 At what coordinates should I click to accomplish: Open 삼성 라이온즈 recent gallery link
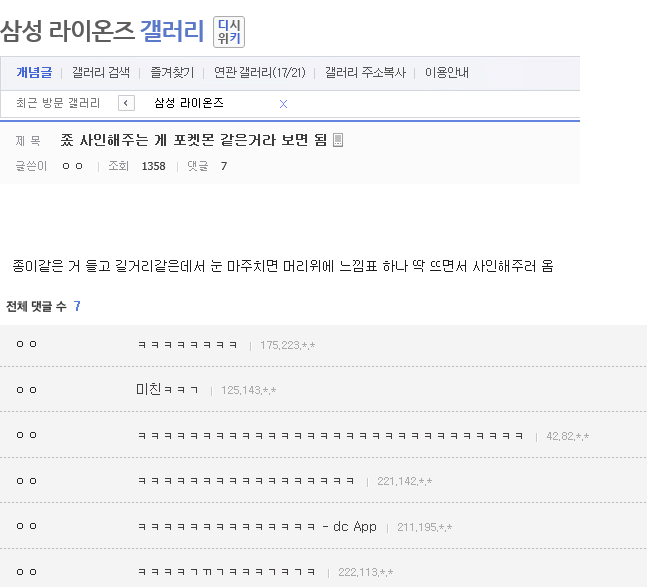coord(189,103)
